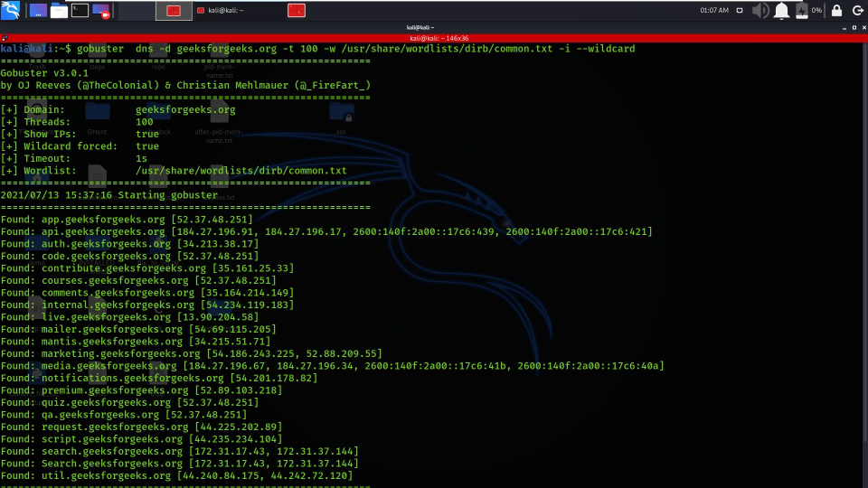
Task: Launch the terminal emulator from panel
Action: pos(80,11)
